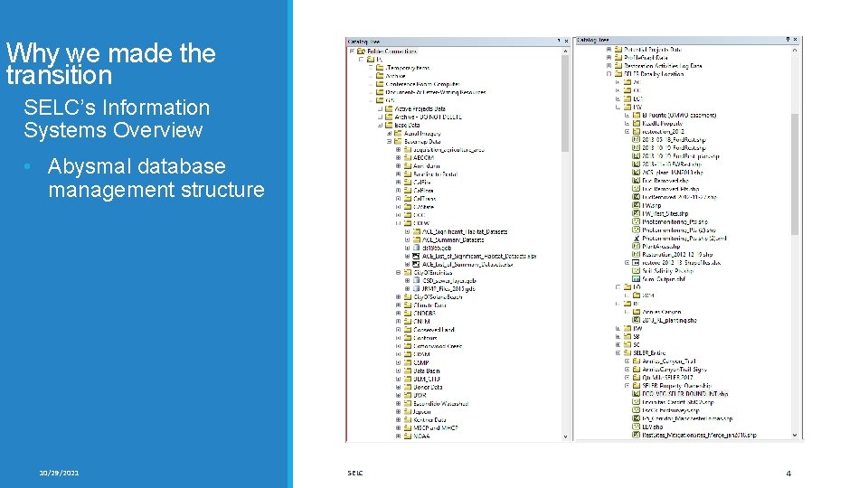Click the ACE_List_of_Significant_Habitat_Datasets.xlsx file icon
This screenshot has height=488, width=868.
tap(416, 256)
